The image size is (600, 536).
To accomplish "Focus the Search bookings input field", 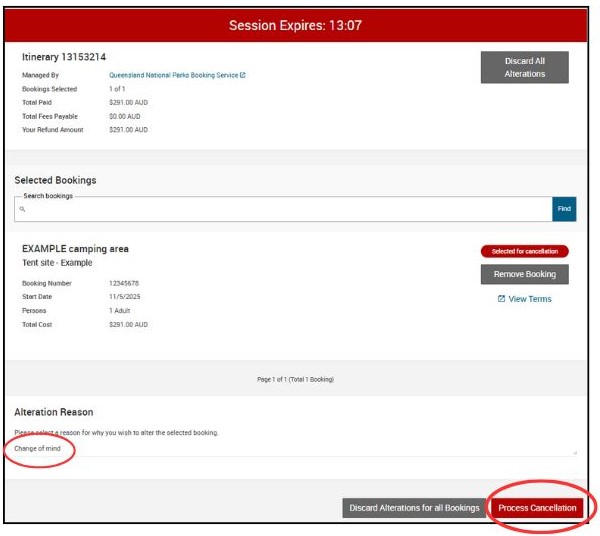I will [283, 209].
